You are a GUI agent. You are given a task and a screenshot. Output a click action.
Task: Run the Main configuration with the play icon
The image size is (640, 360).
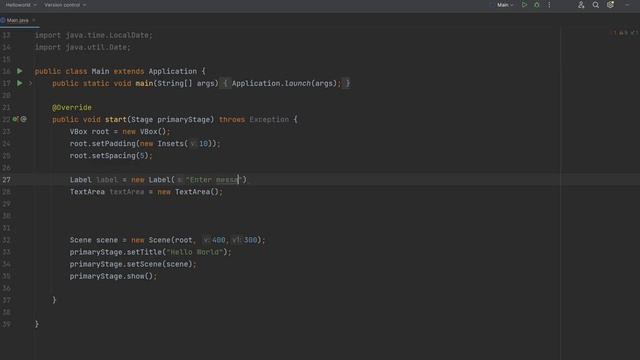(x=524, y=5)
